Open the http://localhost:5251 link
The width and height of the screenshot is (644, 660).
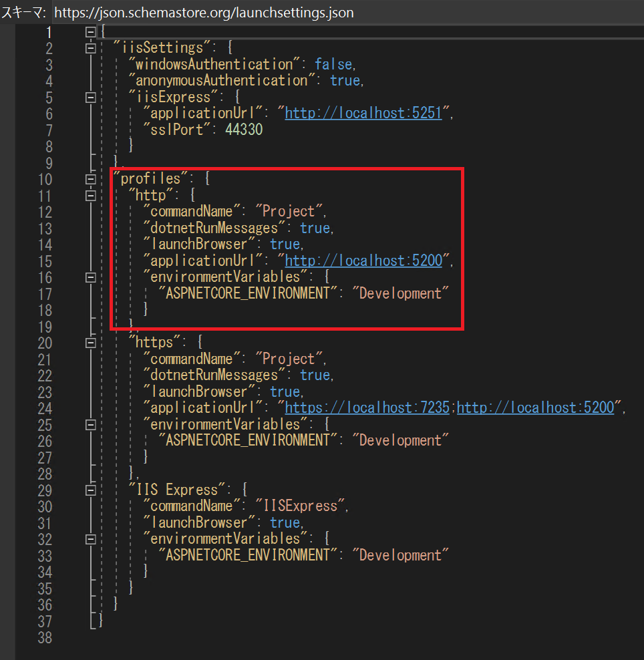pos(363,113)
